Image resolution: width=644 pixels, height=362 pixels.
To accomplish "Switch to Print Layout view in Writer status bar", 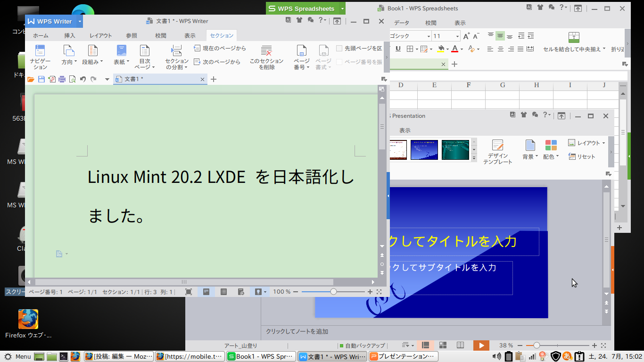I will pos(206,292).
